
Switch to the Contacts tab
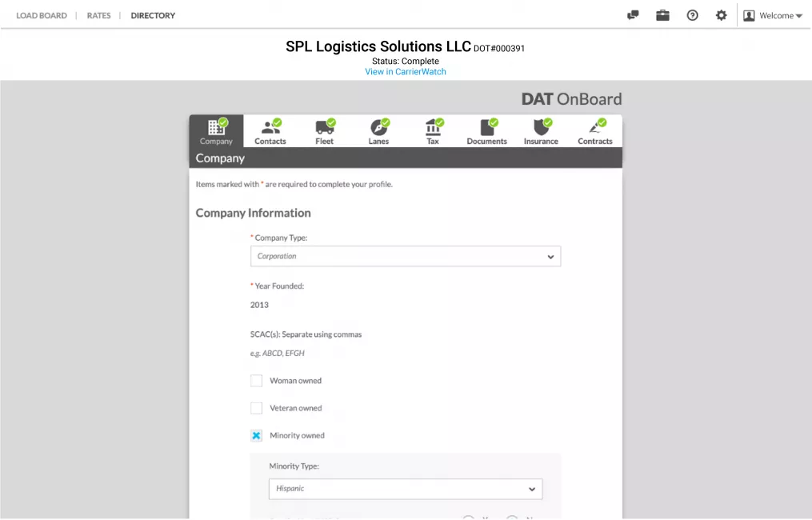coord(270,131)
